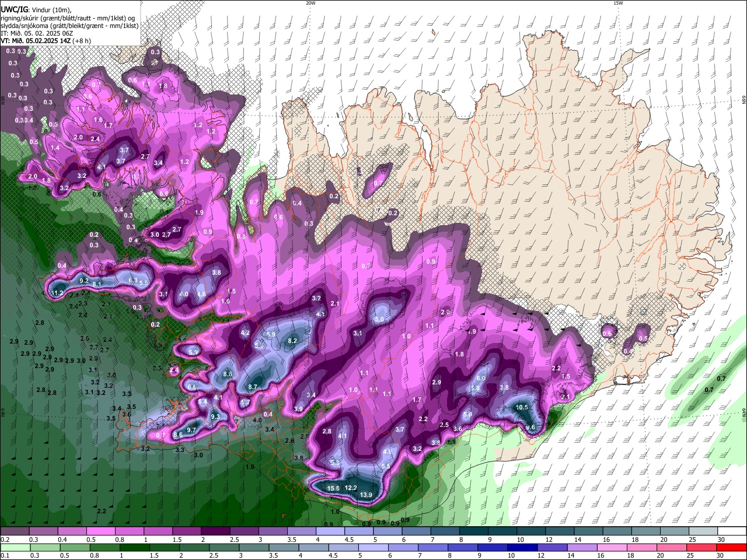The image size is (747, 560).
Task: Pick the bright red final swatch in lower legend
Action: click(x=731, y=547)
